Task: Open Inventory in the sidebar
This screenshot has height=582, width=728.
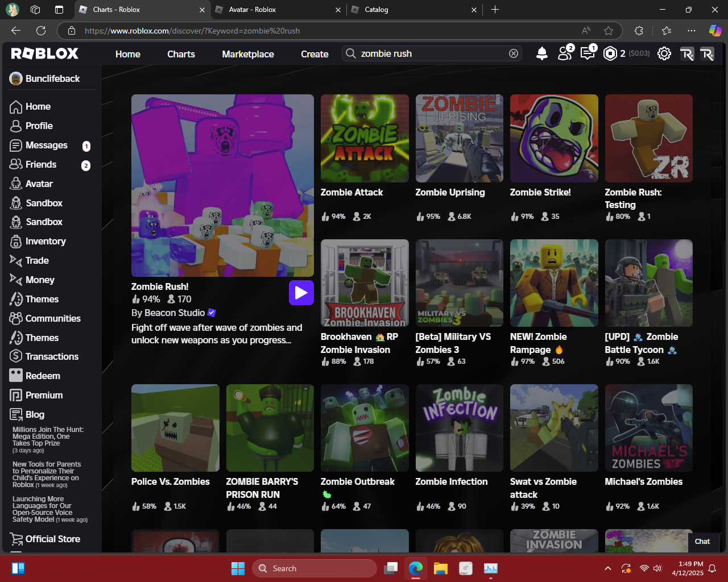Action: [38, 241]
